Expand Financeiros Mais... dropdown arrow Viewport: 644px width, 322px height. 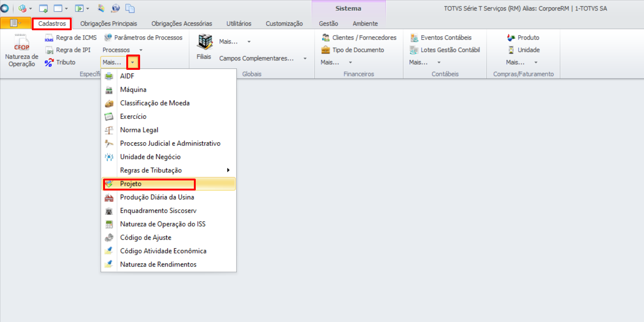[350, 62]
